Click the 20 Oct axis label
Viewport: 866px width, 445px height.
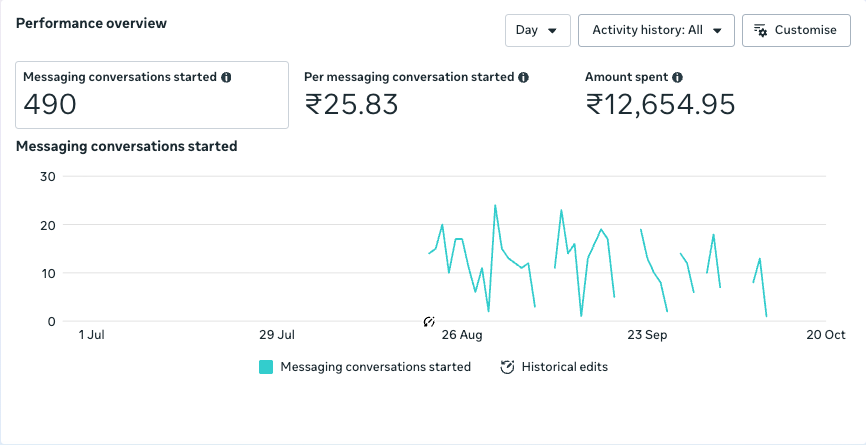(x=826, y=335)
